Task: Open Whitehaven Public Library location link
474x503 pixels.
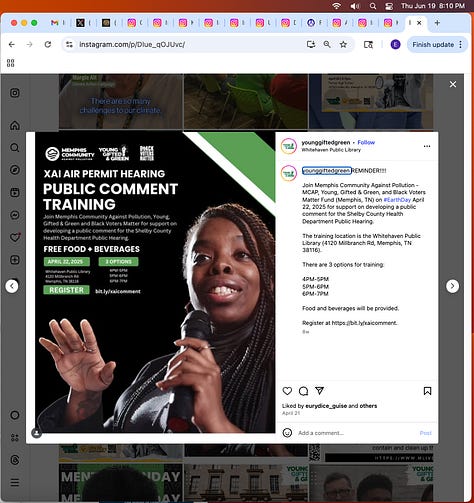Action: pos(331,150)
